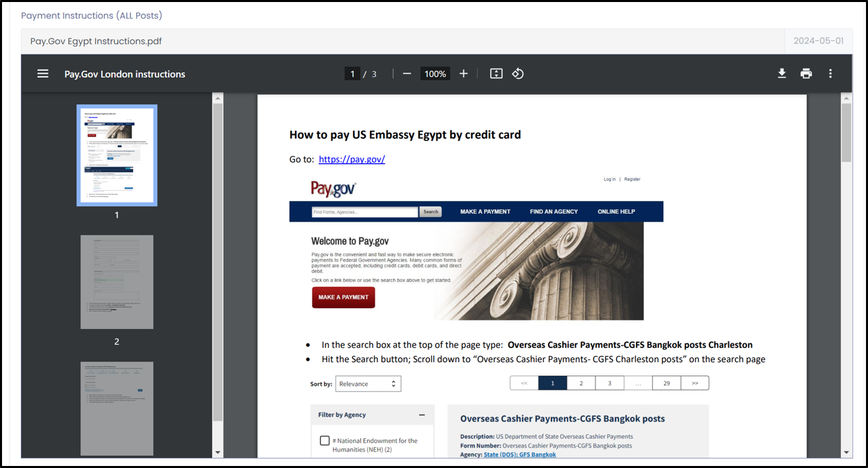
Task: Download the PDF file
Action: click(782, 74)
